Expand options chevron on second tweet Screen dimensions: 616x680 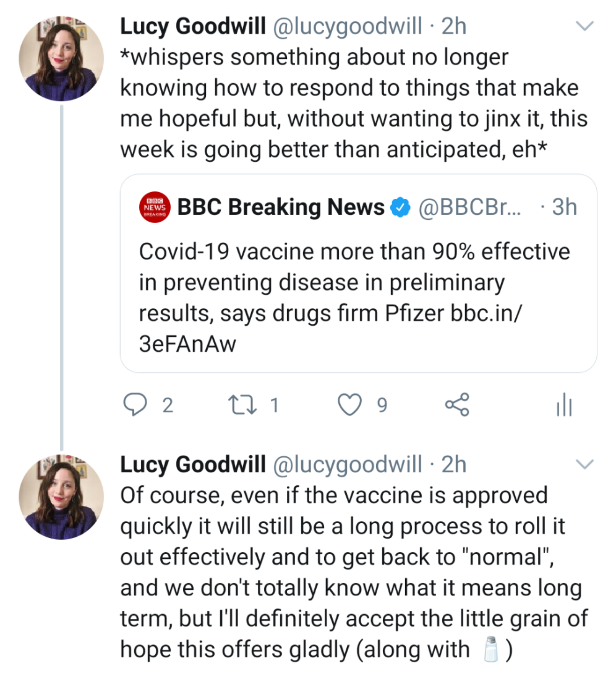click(x=584, y=464)
